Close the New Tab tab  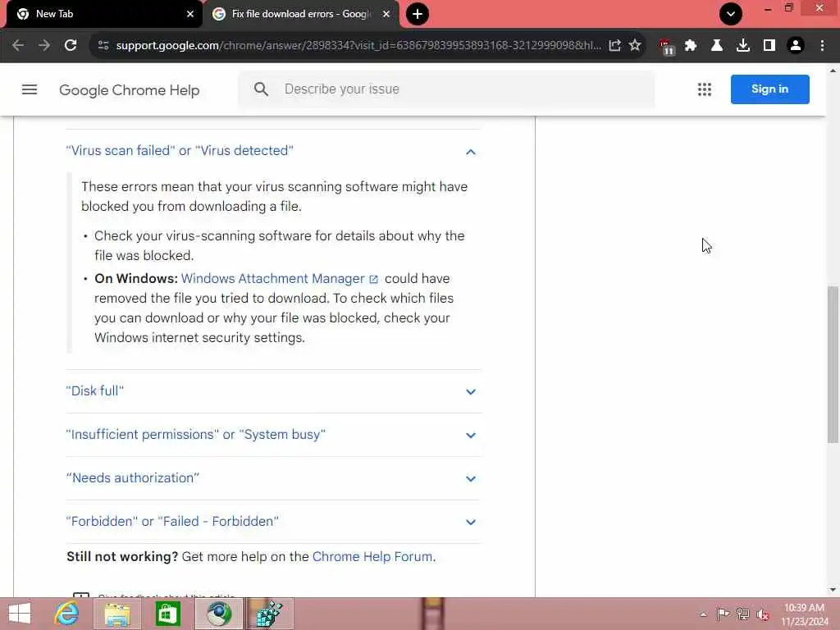click(190, 14)
